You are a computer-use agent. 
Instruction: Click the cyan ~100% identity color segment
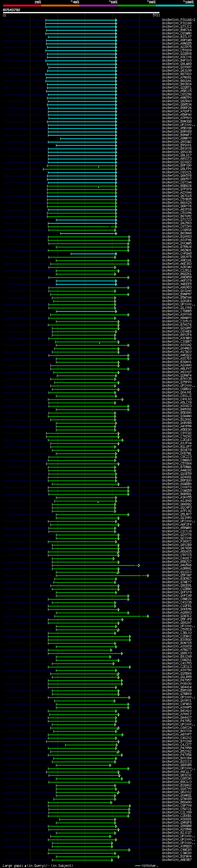tap(175, 6)
